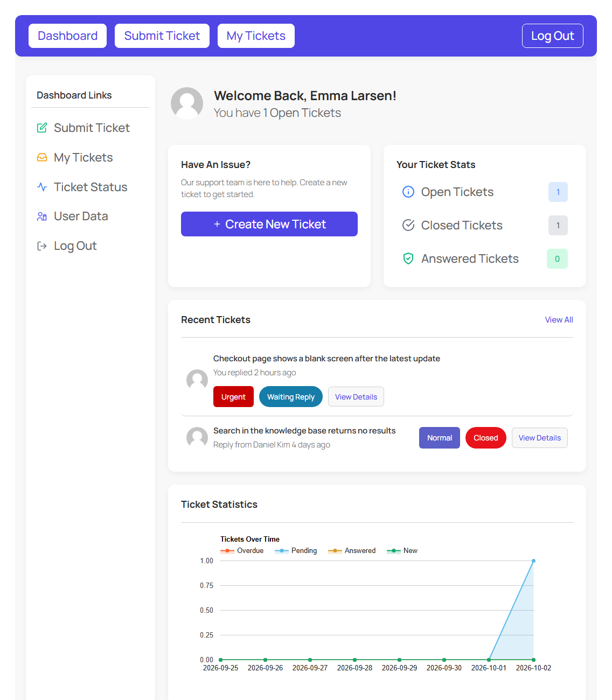Click the Open Tickets info circle icon
The width and height of the screenshot is (612, 700).
point(408,192)
